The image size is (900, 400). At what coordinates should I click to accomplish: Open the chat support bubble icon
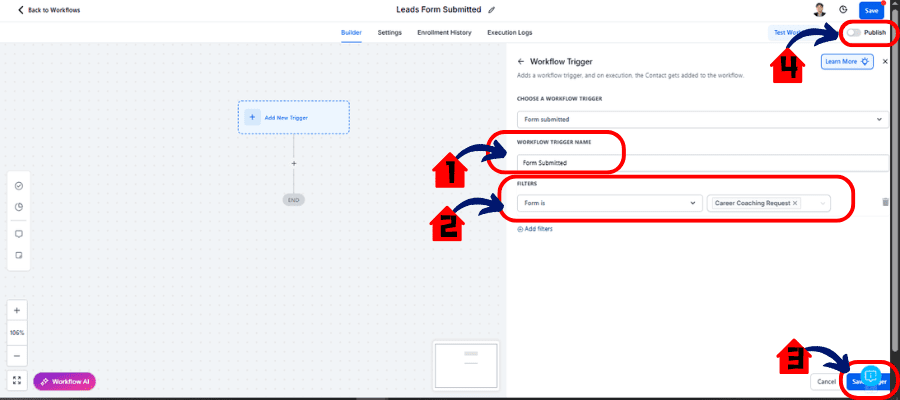point(870,375)
